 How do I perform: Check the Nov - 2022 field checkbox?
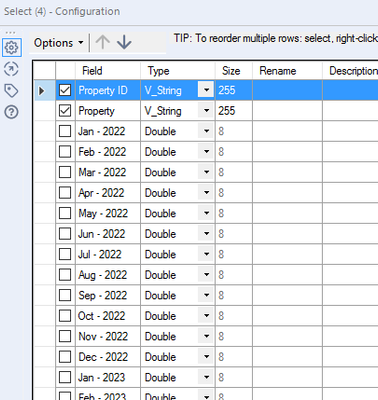pyautogui.click(x=65, y=336)
